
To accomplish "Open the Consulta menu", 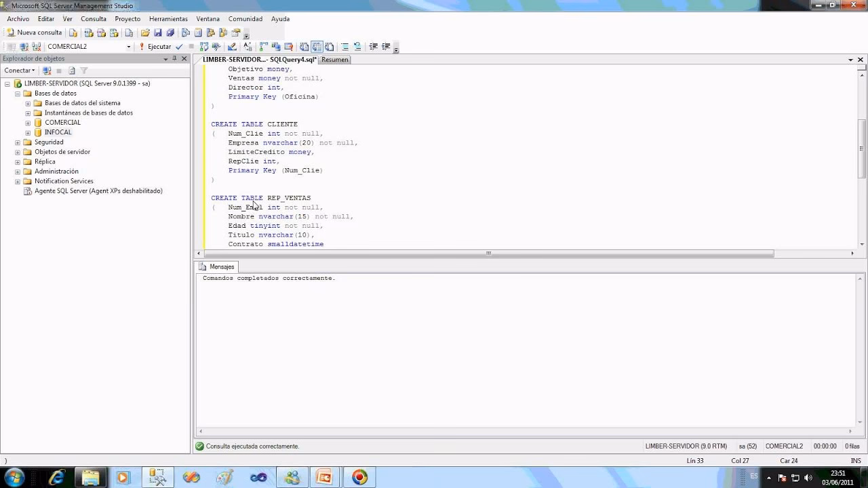I will click(x=94, y=19).
